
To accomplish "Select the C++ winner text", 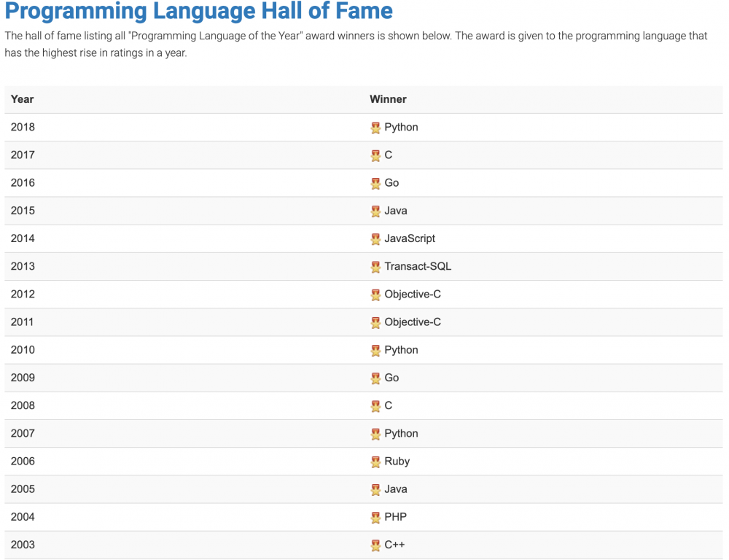I will pyautogui.click(x=394, y=545).
